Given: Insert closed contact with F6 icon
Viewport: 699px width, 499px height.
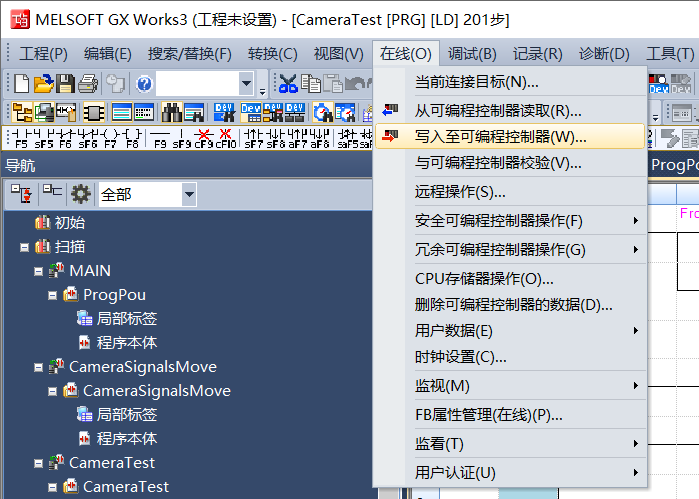Looking at the screenshot, I should [66, 139].
